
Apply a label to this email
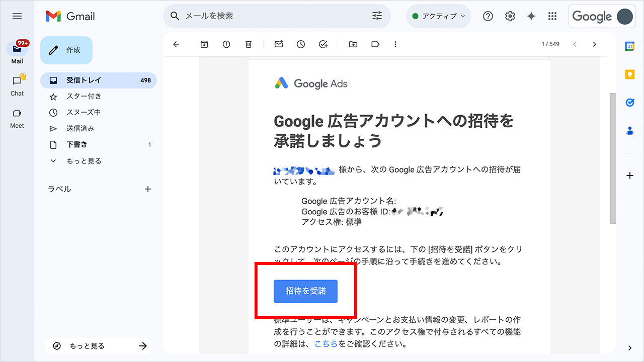pos(375,44)
